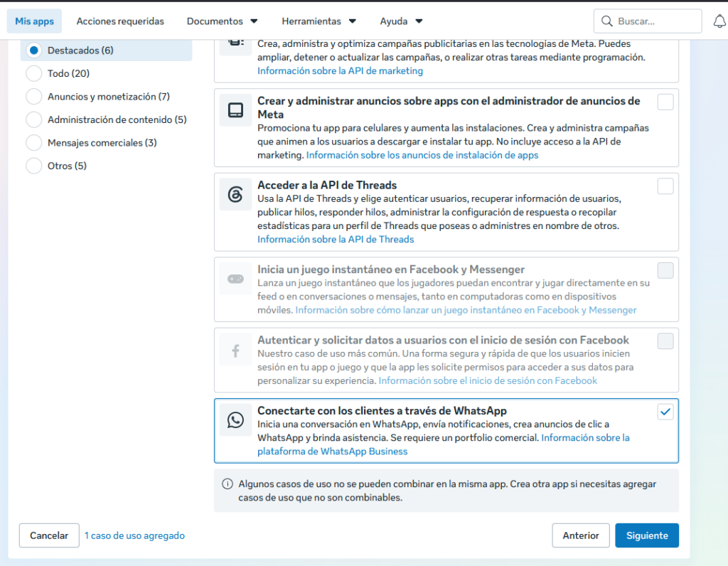Open Información sobre la API de Threads link
The height and width of the screenshot is (566, 728).
[336, 239]
